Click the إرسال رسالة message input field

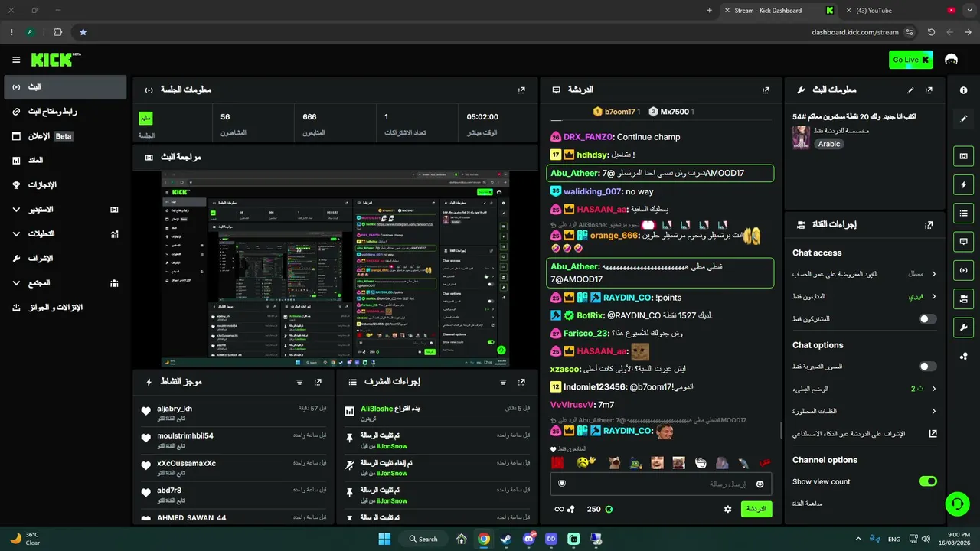point(661,484)
